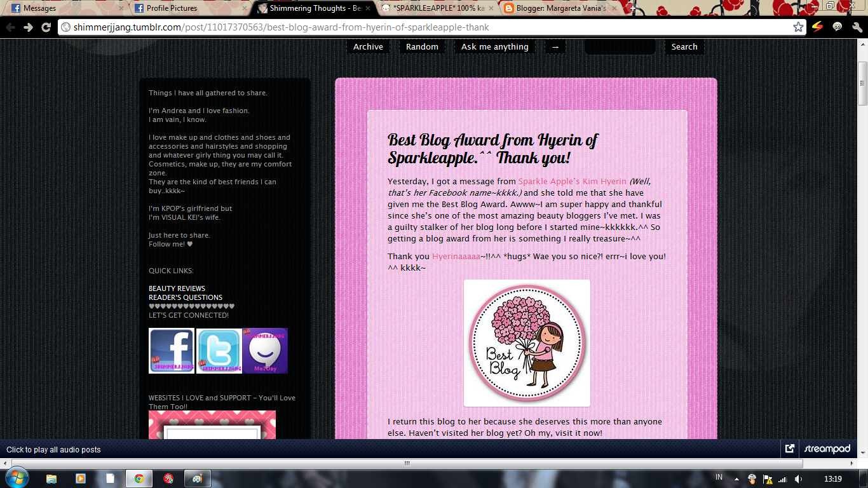Click the Search button

684,46
